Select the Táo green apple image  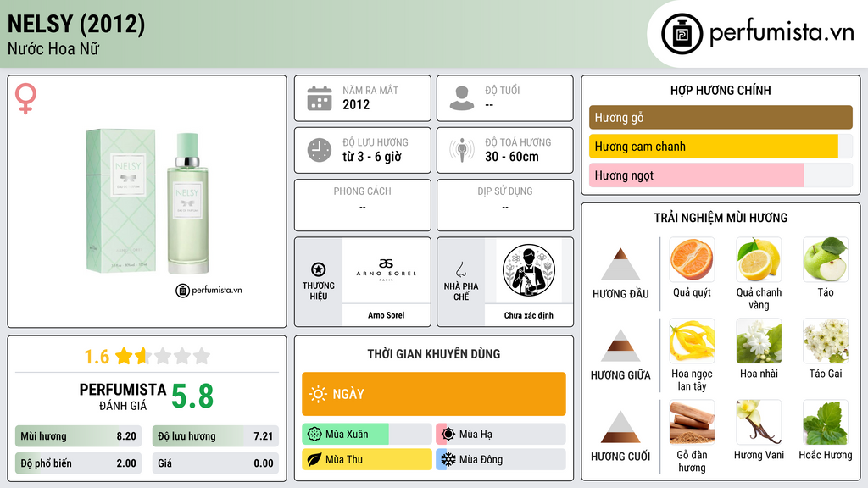pyautogui.click(x=826, y=259)
